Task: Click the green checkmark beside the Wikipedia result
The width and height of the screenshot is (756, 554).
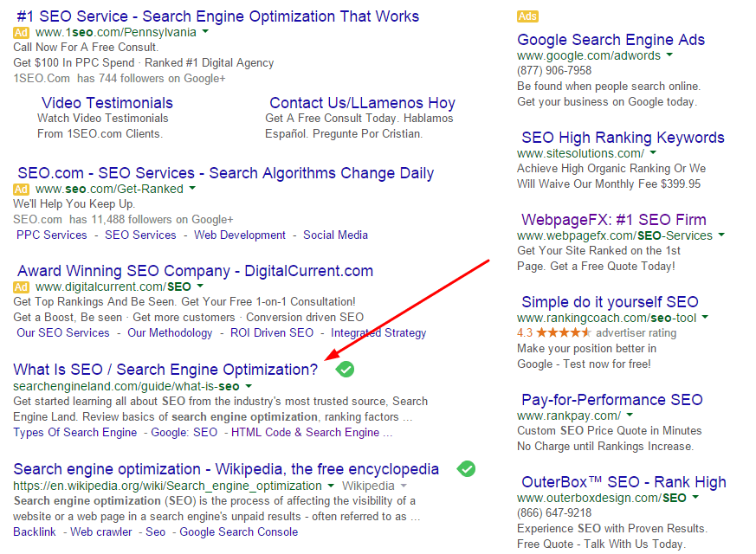Action: [466, 469]
